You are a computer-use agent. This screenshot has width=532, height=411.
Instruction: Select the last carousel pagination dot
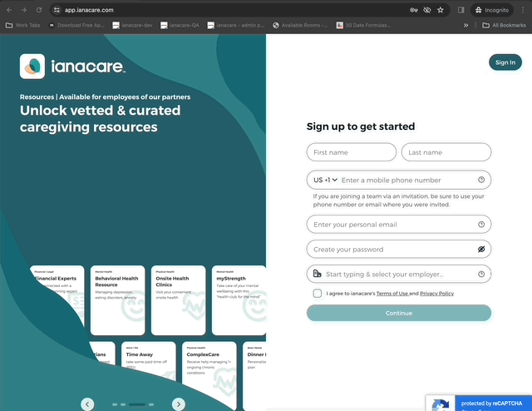(151, 404)
